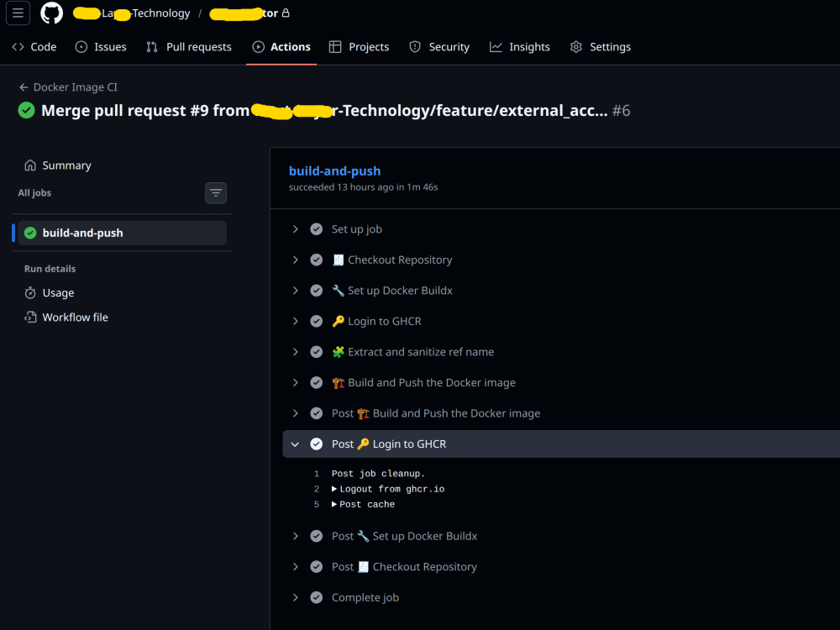
Task: Click the run number #6 text
Action: click(621, 110)
